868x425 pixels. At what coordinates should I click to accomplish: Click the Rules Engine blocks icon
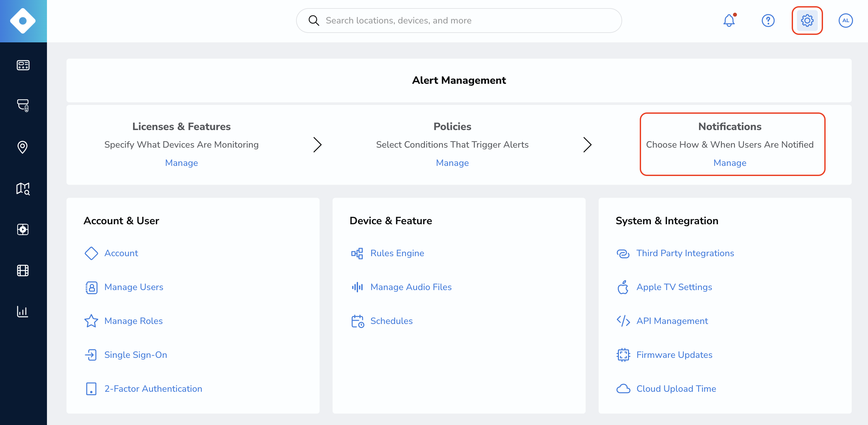tap(357, 253)
